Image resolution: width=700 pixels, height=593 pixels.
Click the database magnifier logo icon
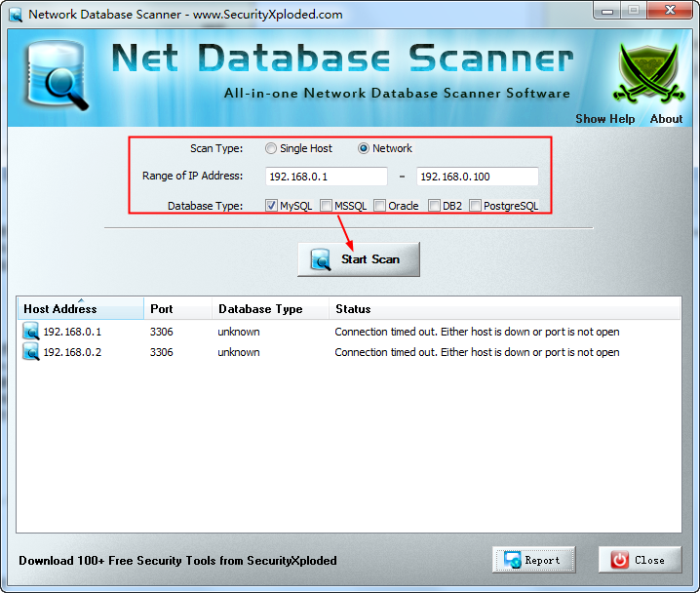tap(56, 74)
